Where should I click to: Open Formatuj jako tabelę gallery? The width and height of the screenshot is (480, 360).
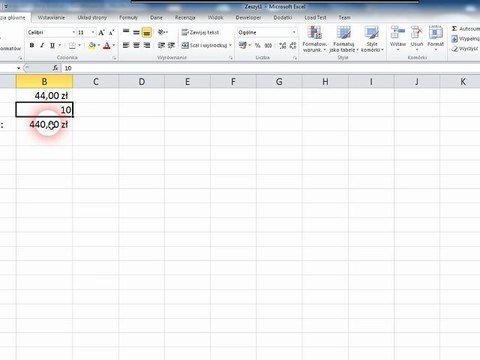click(x=344, y=39)
